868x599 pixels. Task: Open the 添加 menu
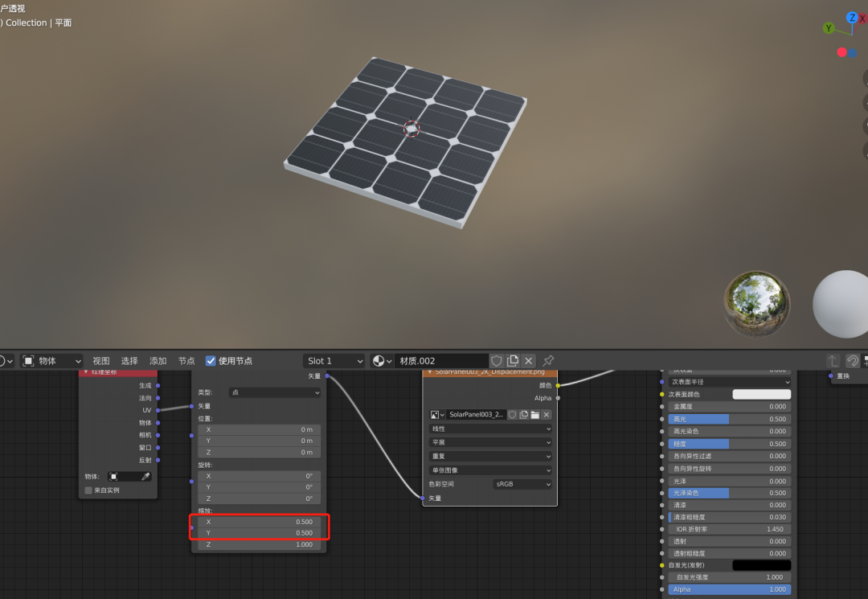pos(158,361)
